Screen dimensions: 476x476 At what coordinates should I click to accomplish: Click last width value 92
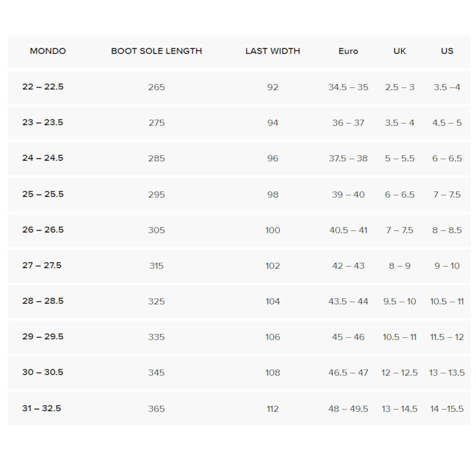[x=273, y=87]
